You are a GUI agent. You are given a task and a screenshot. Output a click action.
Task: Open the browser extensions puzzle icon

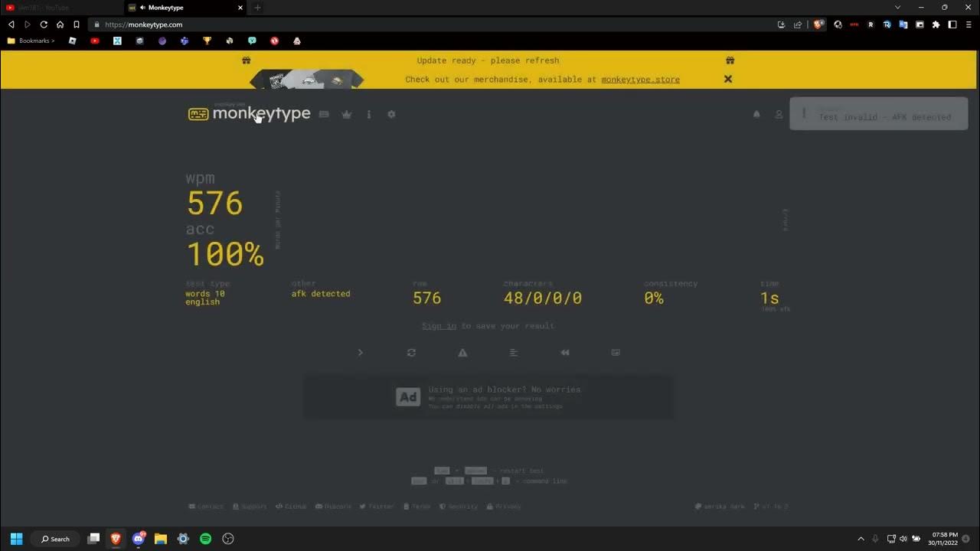click(x=936, y=24)
